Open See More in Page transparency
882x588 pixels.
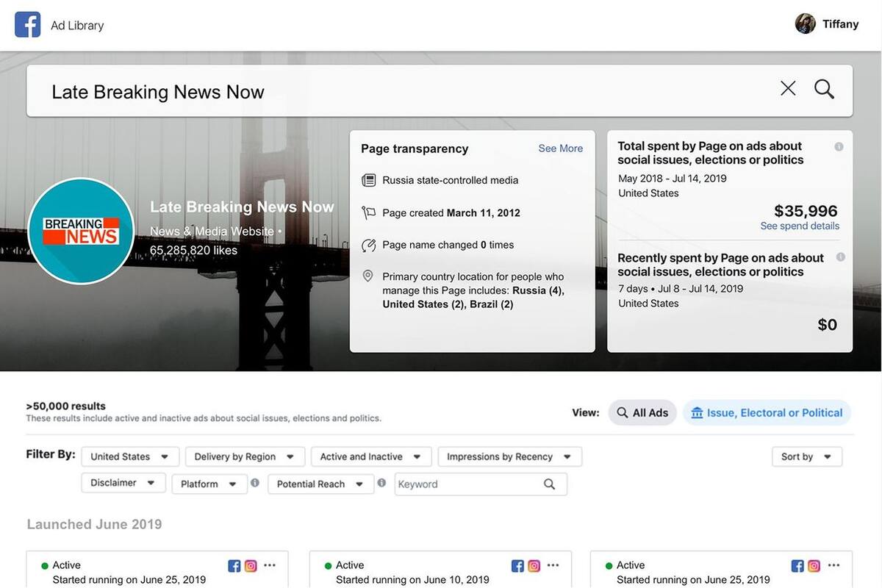pos(560,148)
